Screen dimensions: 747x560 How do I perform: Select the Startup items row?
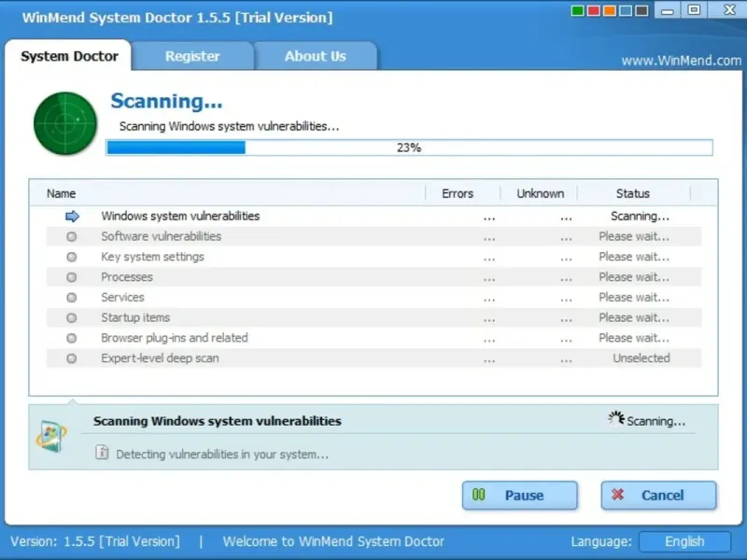pos(374,317)
